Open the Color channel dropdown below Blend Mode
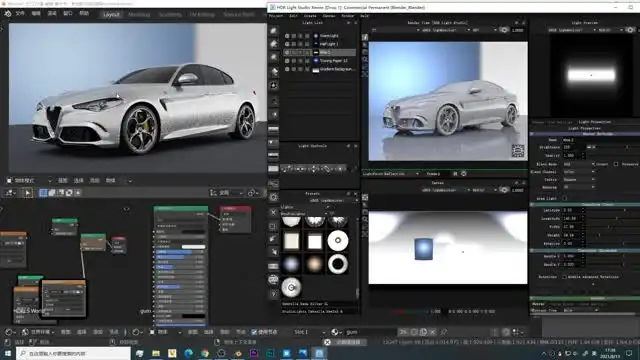Viewport: 640px width, 360px height. (x=578, y=172)
